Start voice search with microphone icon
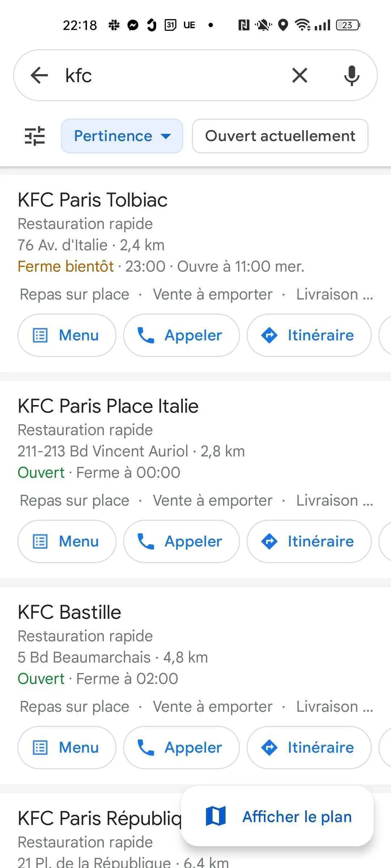This screenshot has height=868, width=391. [x=352, y=76]
